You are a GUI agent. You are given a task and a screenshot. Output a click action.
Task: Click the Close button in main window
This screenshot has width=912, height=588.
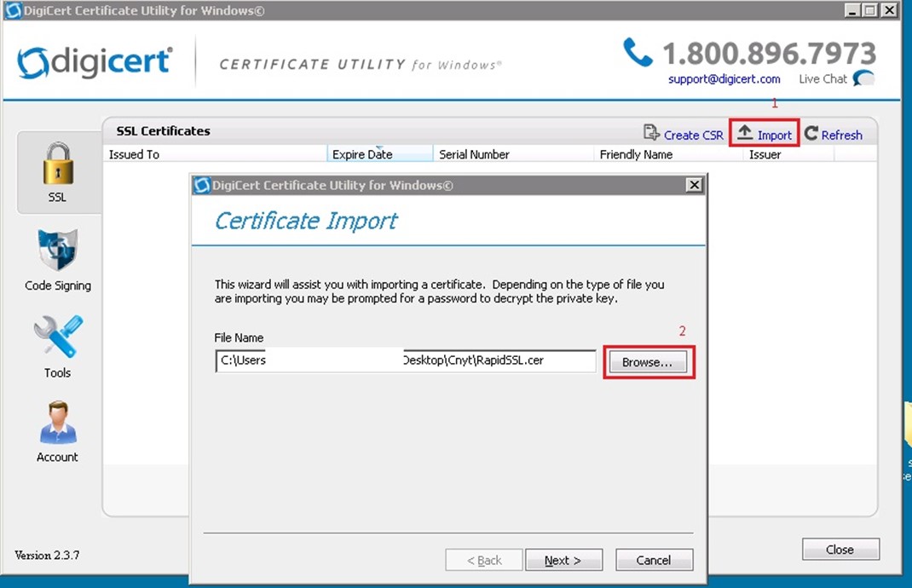coord(840,549)
